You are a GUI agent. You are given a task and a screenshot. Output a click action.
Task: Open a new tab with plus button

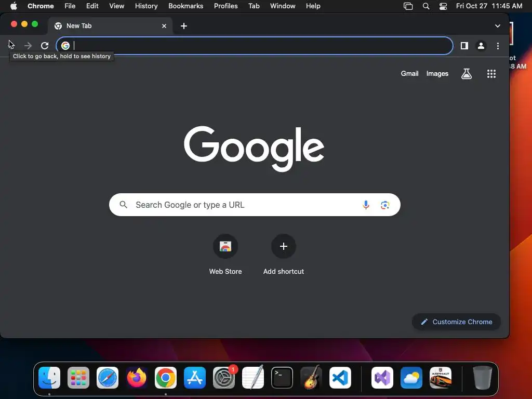(184, 26)
